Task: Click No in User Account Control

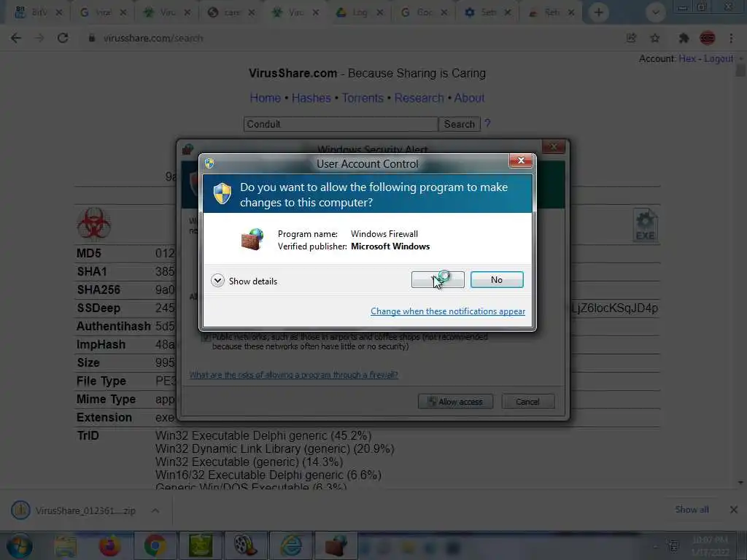Action: pyautogui.click(x=496, y=279)
